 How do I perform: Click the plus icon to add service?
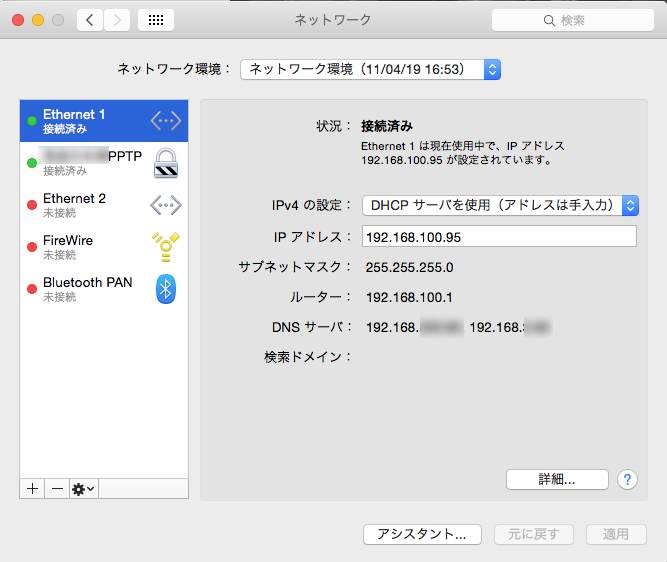coord(32,488)
